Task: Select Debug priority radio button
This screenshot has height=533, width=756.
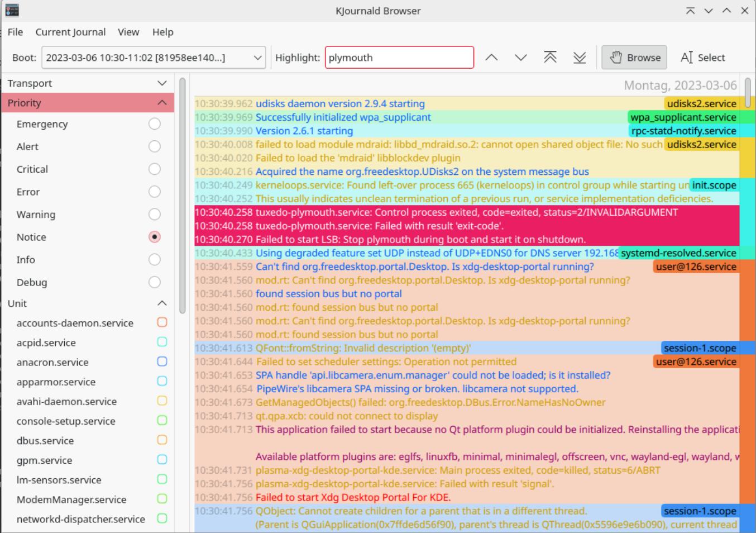Action: tap(155, 282)
